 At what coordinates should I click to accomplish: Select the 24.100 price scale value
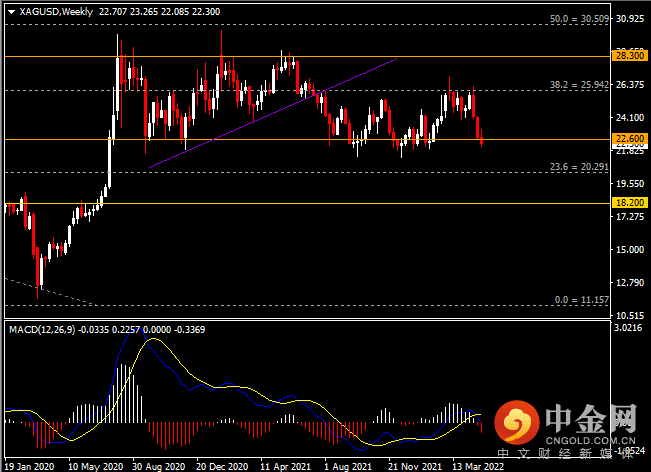pos(630,117)
